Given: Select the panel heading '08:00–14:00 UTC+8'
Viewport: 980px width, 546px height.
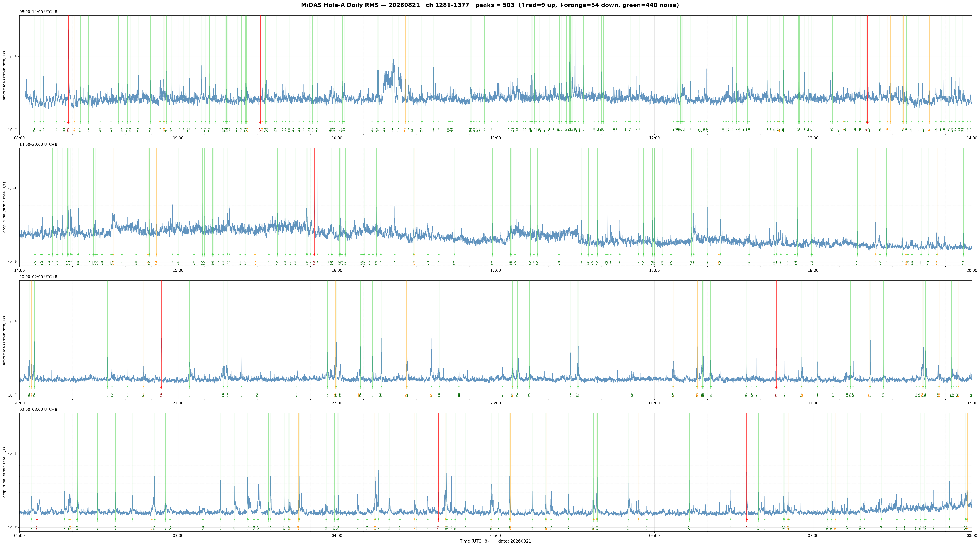Looking at the screenshot, I should click(38, 12).
